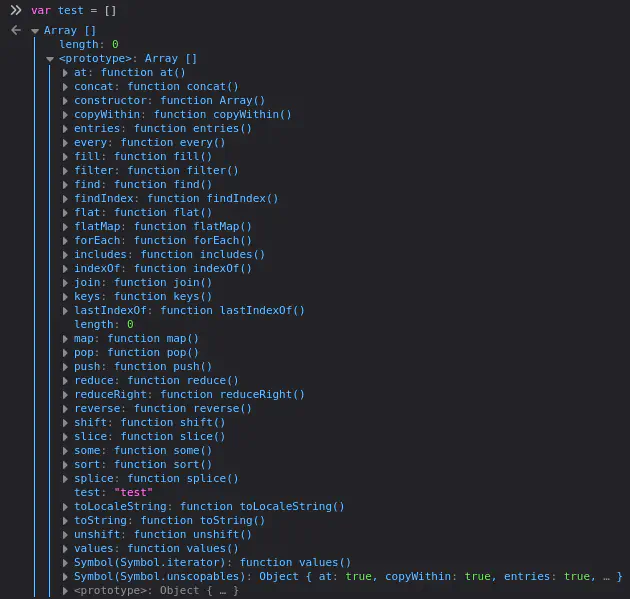The width and height of the screenshot is (630, 599).
Task: Expand the Symbol(Symbol.unscopables) object
Action: 66,577
